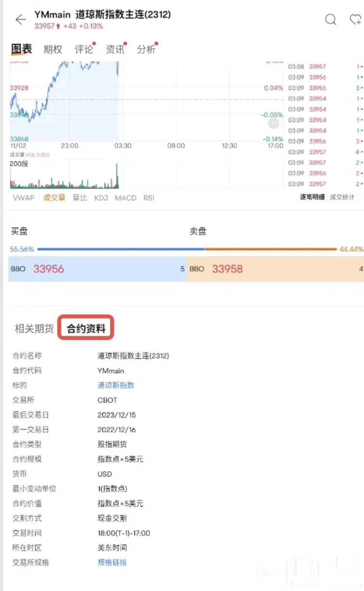
Task: Tap the 买盘 label
Action: pyautogui.click(x=19, y=231)
